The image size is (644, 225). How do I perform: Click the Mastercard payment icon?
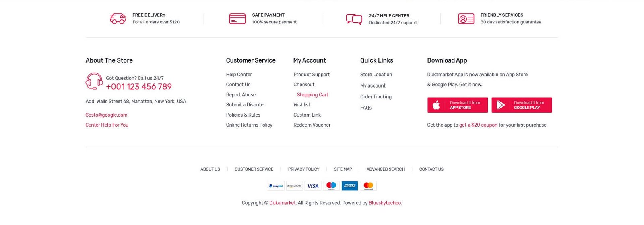[x=368, y=186]
